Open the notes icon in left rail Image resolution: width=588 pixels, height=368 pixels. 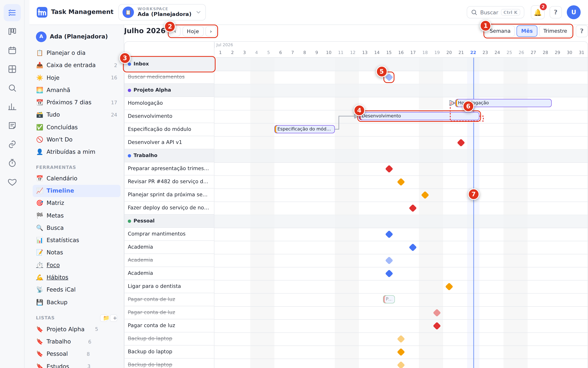coord(12,126)
